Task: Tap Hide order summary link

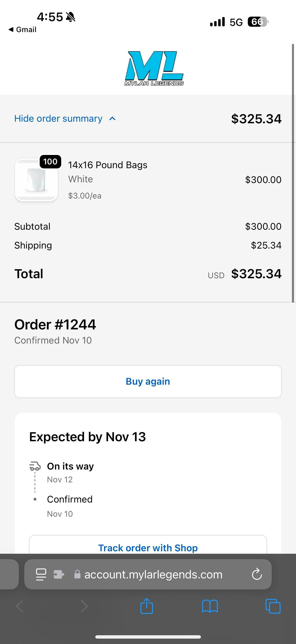Action: [58, 119]
